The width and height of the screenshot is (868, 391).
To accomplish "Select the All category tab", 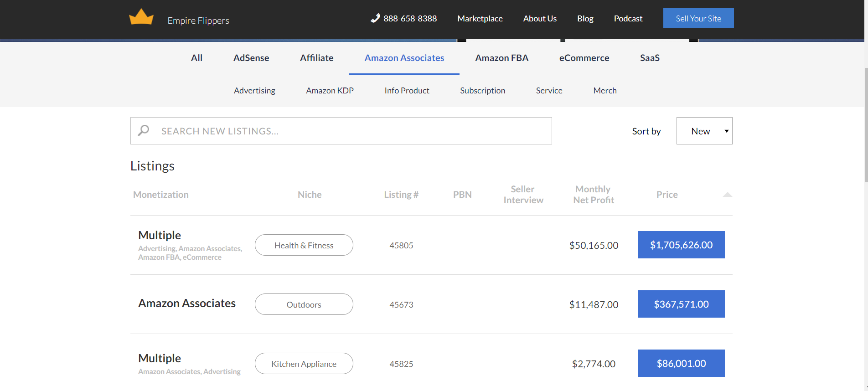I will [196, 58].
